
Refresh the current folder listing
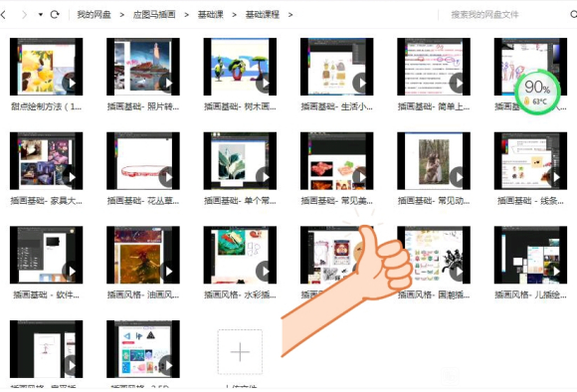coord(55,15)
